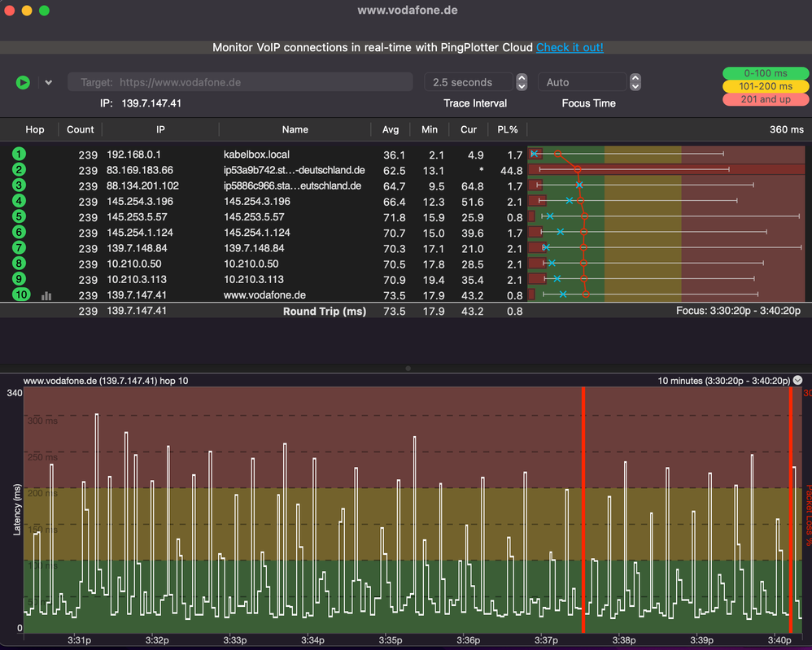
Task: Click the Focus: 3:30:20p - 3:40:20p label
Action: (x=738, y=311)
